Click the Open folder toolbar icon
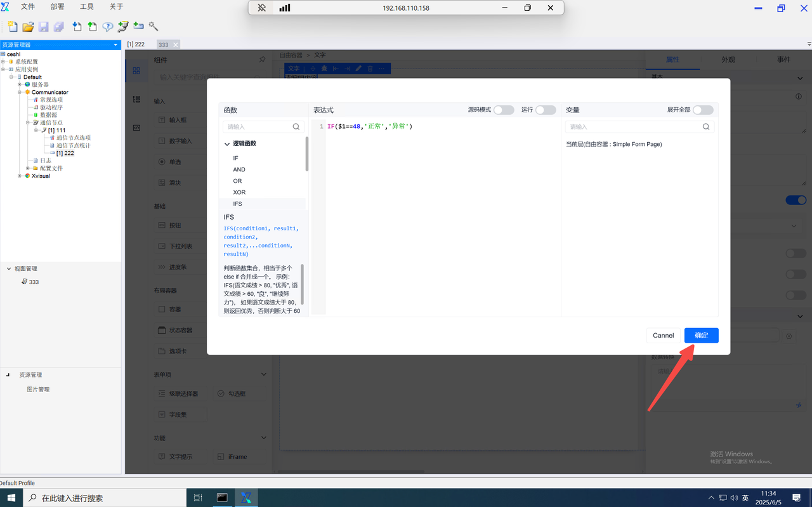This screenshot has height=507, width=812. point(28,27)
